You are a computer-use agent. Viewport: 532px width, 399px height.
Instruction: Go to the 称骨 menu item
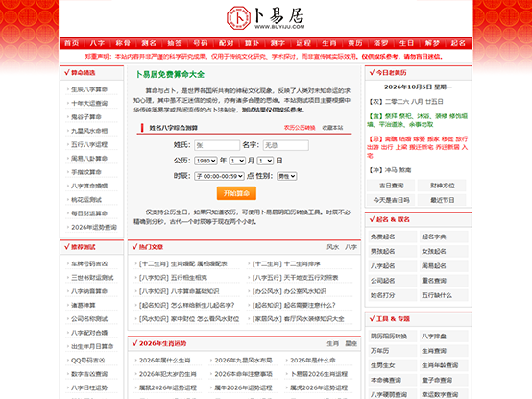pyautogui.click(x=123, y=43)
